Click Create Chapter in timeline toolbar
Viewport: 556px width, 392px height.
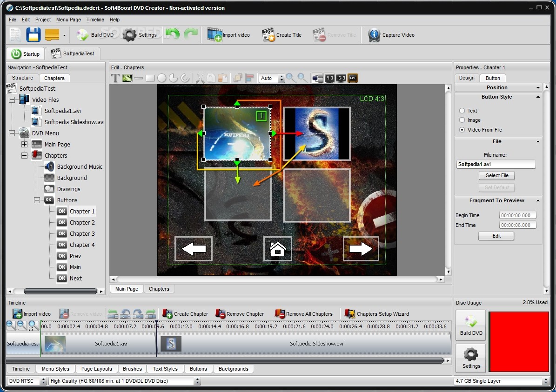[x=186, y=314]
